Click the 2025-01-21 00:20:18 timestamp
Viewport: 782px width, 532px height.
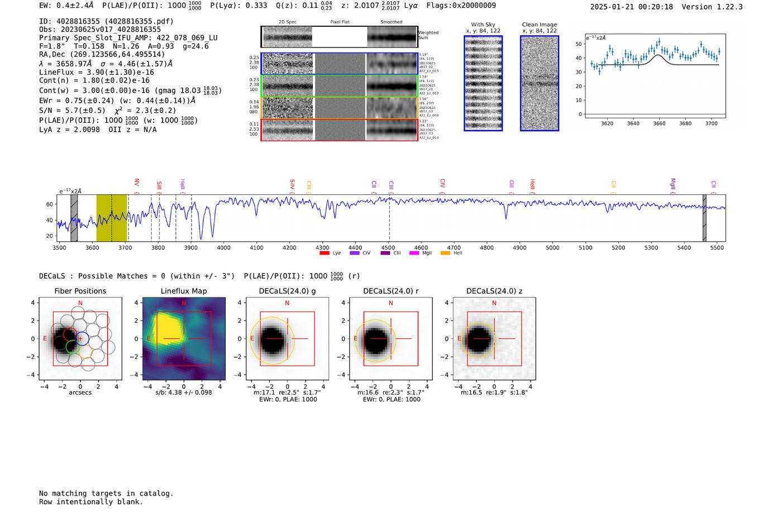[632, 7]
